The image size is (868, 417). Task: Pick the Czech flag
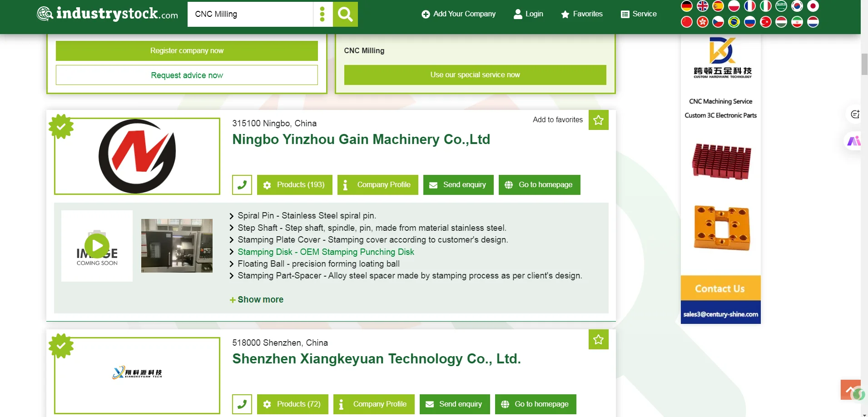(718, 22)
